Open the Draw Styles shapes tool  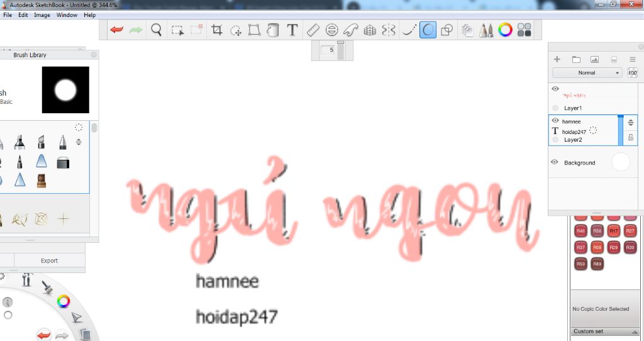[447, 30]
